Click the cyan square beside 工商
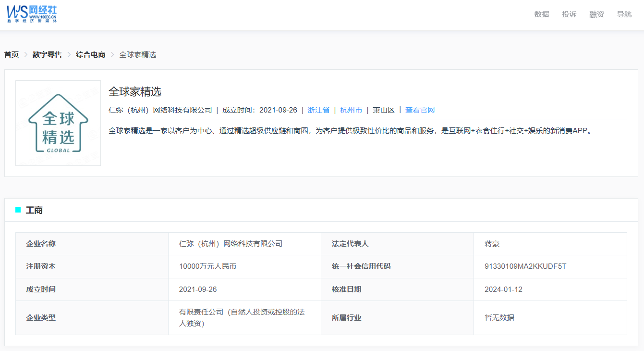This screenshot has height=351, width=644. 18,210
